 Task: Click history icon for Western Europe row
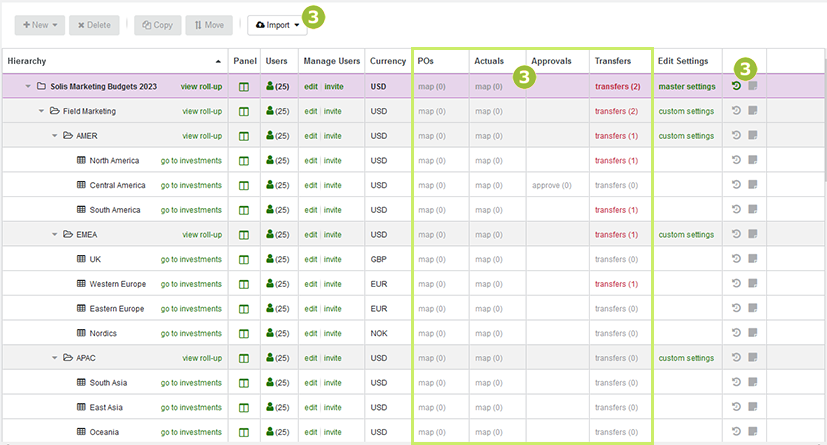736,283
